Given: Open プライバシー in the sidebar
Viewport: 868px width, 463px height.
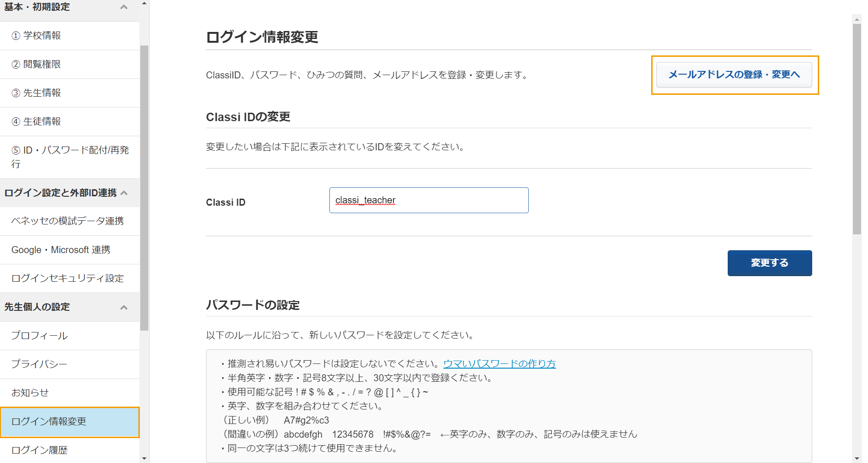Looking at the screenshot, I should point(69,364).
